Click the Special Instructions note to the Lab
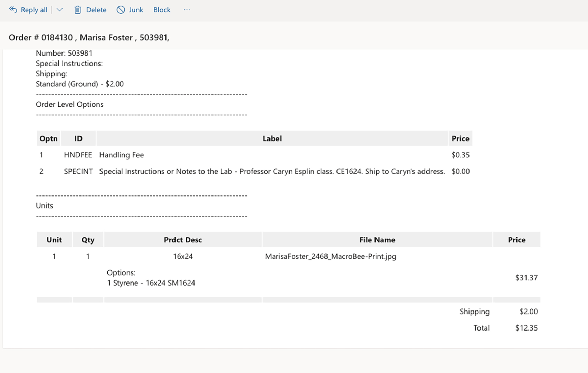The image size is (588, 373). [272, 171]
